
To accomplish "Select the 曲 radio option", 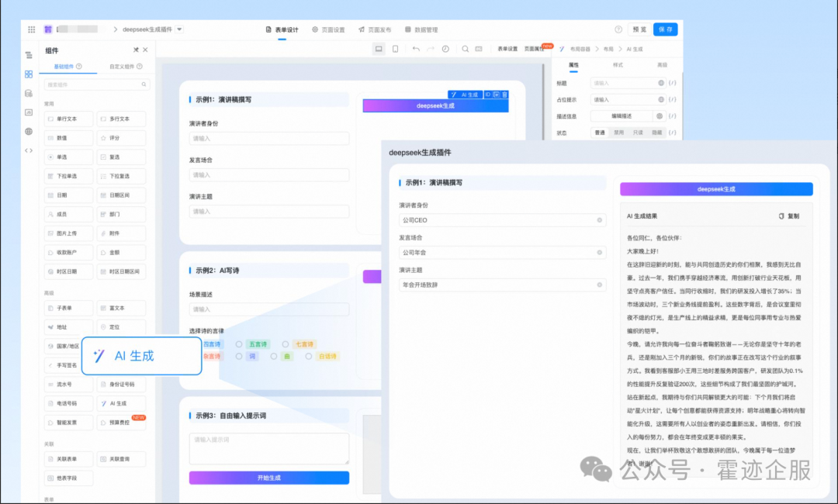I will click(x=274, y=356).
